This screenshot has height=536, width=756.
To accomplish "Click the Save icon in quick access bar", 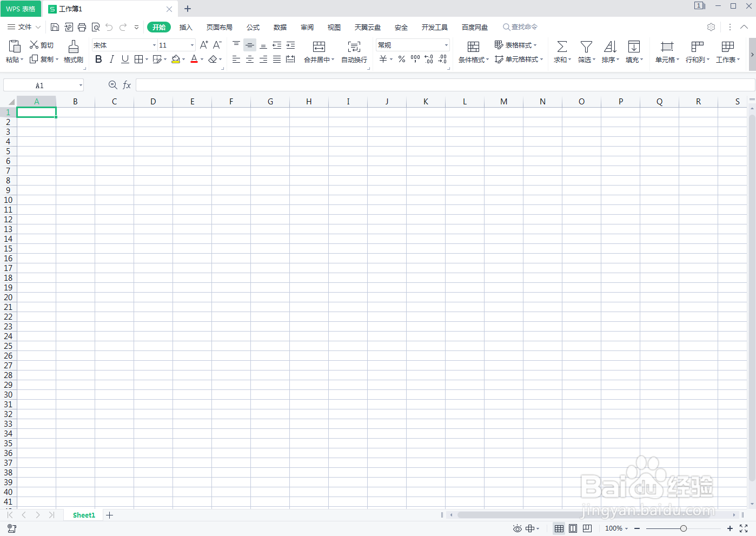I will [x=55, y=27].
